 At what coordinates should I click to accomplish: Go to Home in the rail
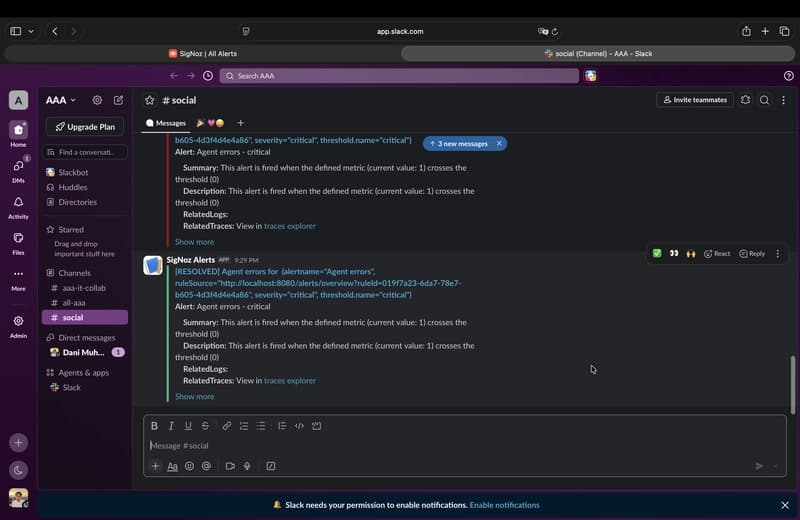click(18, 134)
